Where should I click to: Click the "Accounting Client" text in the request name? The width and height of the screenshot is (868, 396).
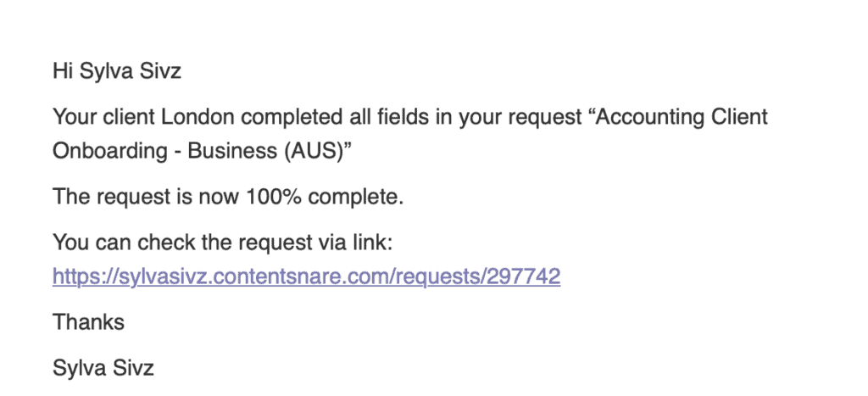[677, 117]
